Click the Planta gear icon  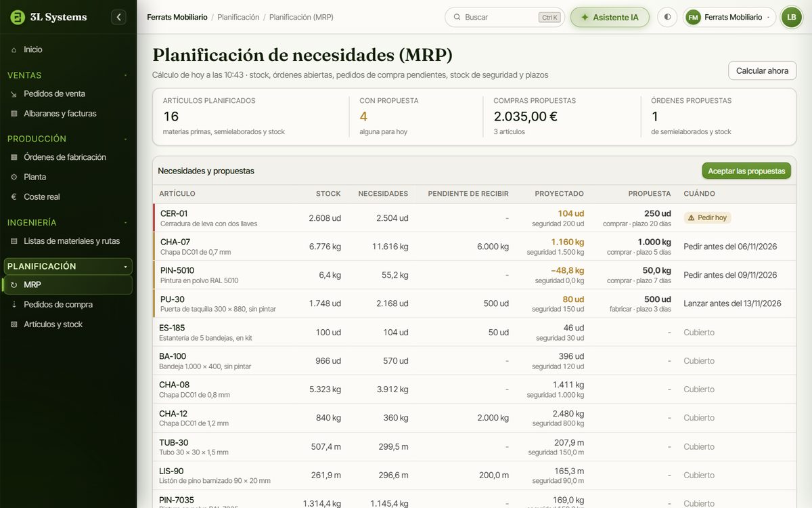[x=14, y=177]
